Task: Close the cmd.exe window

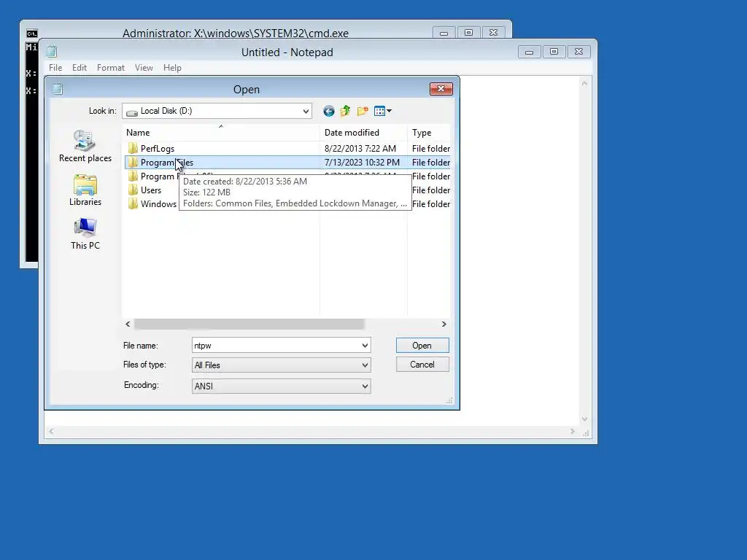Action: click(x=494, y=33)
